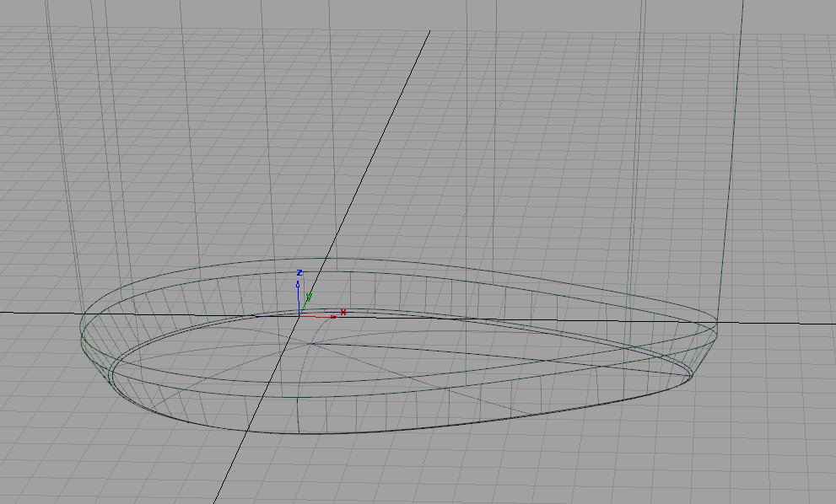The image size is (836, 504).
Task: Click the green Y axis label
Action: click(309, 298)
